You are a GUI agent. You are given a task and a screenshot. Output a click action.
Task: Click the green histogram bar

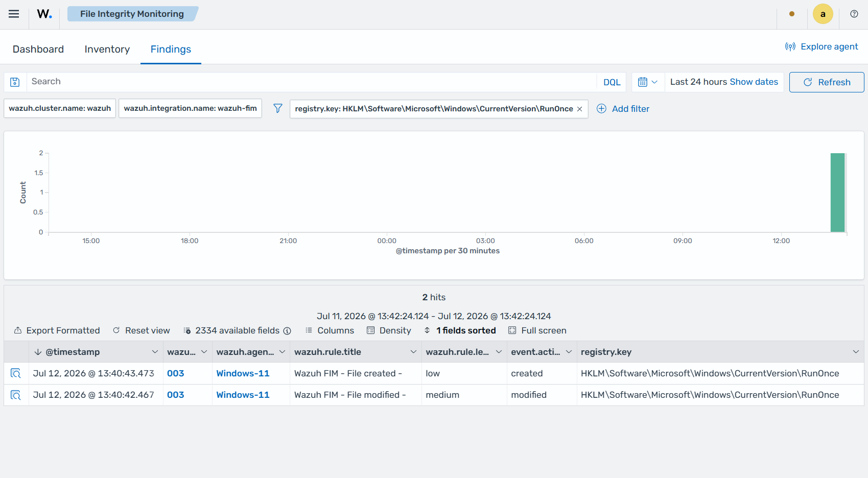point(837,193)
